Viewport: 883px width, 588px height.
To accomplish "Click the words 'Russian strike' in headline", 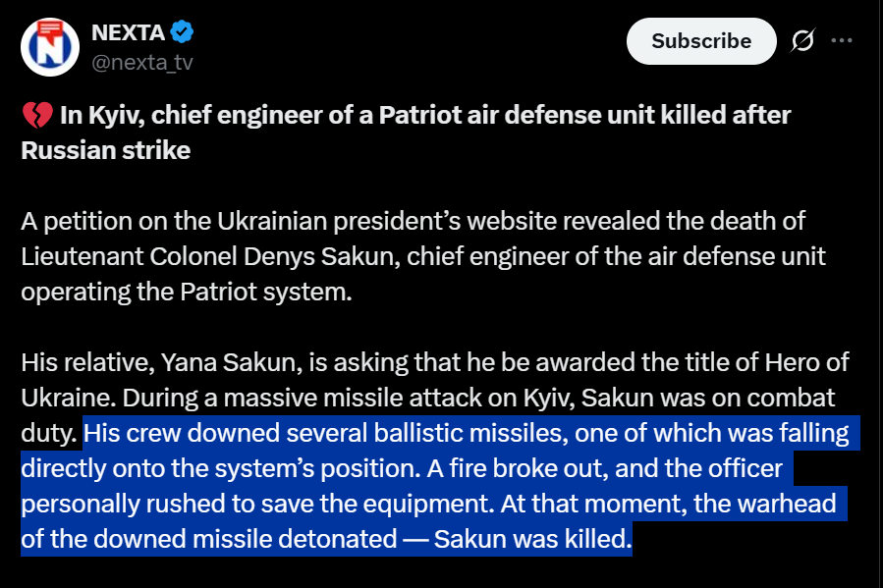I will pyautogui.click(x=106, y=151).
